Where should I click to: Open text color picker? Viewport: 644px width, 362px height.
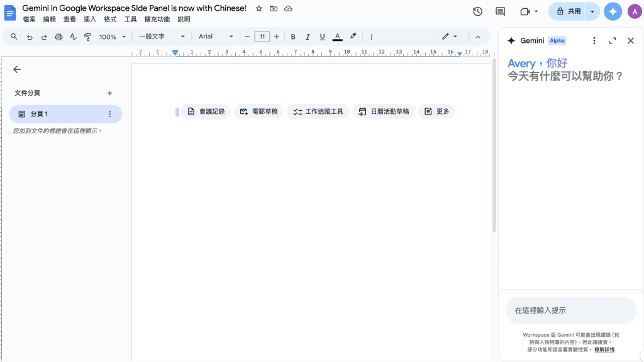(337, 37)
